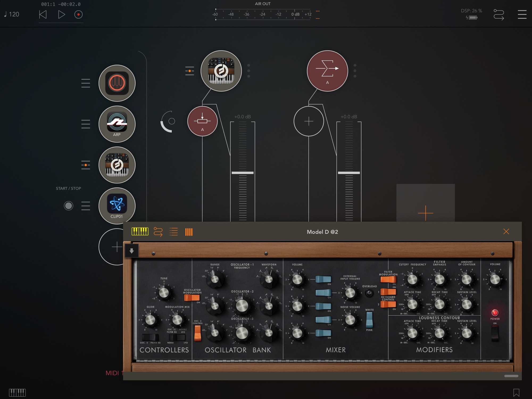Viewport: 532px width, 399px height.
Task: Toggle Keyboard Control 2 orange switch
Action: [388, 305]
